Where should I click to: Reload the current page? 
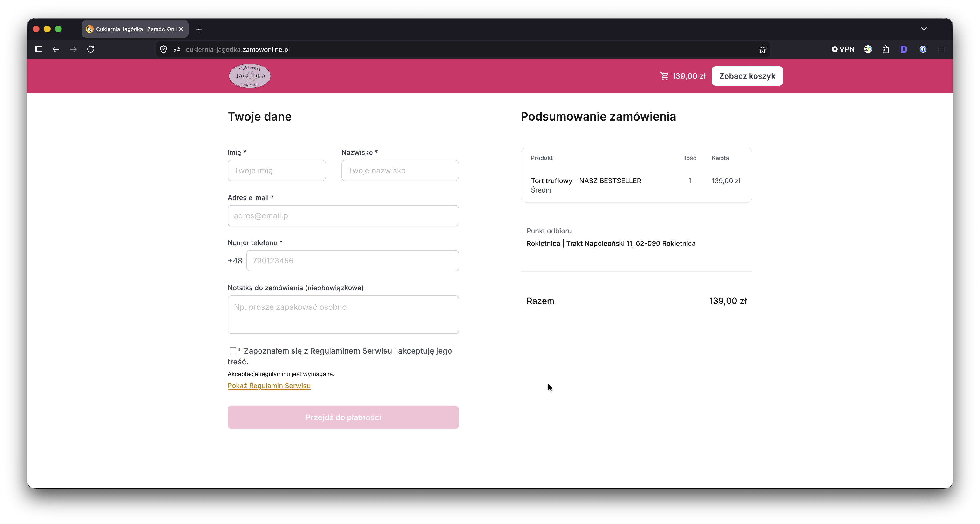(x=91, y=49)
